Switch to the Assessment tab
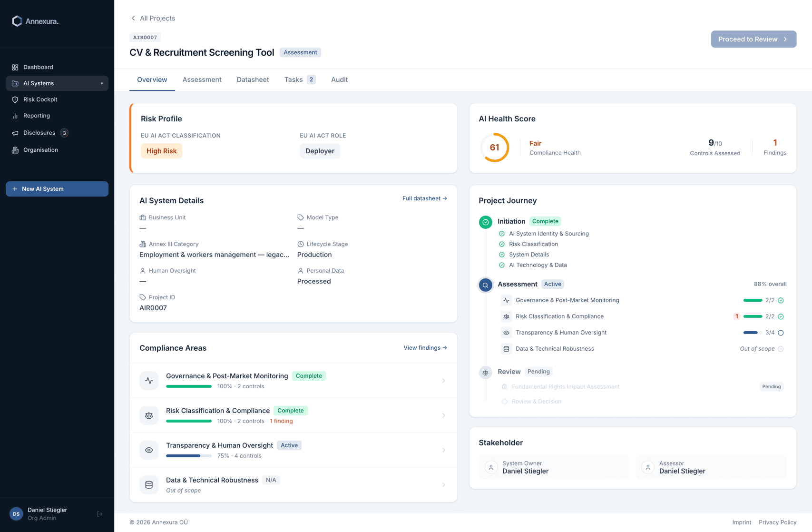Viewport: 812px width, 532px height. (x=202, y=79)
